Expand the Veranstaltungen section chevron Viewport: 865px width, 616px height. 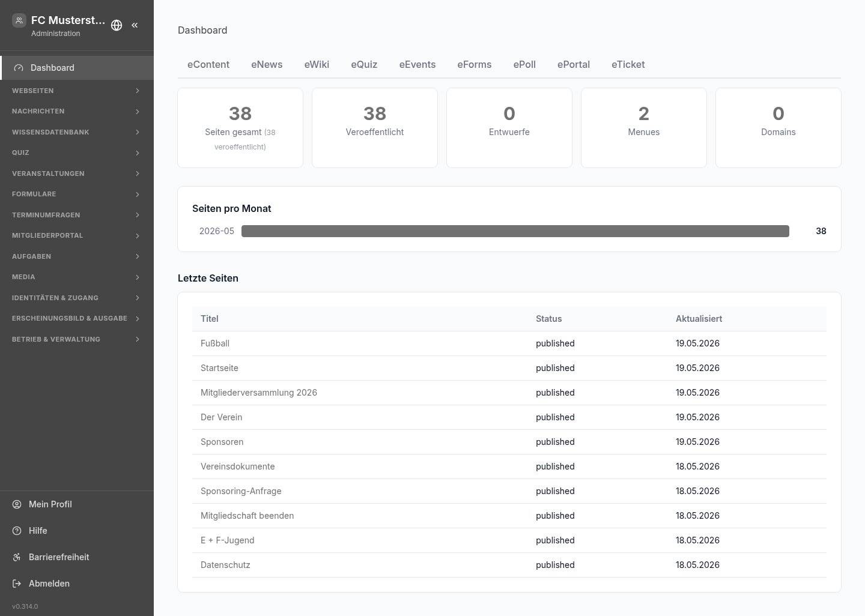tap(138, 174)
